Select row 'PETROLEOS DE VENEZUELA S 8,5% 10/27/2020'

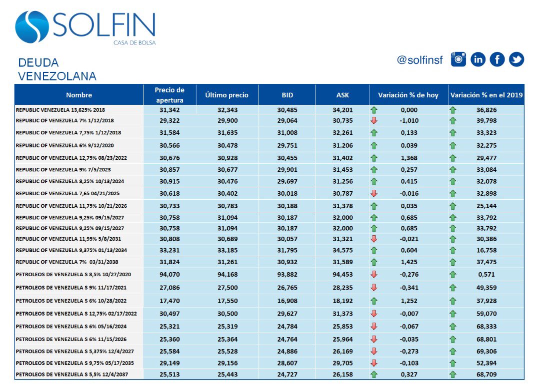[x=269, y=275]
